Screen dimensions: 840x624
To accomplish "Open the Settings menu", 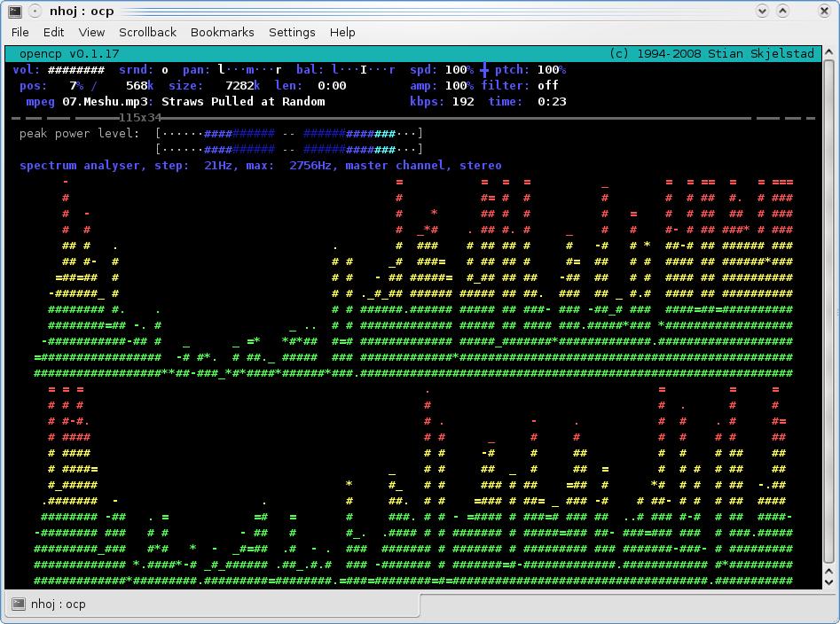I will [x=292, y=32].
